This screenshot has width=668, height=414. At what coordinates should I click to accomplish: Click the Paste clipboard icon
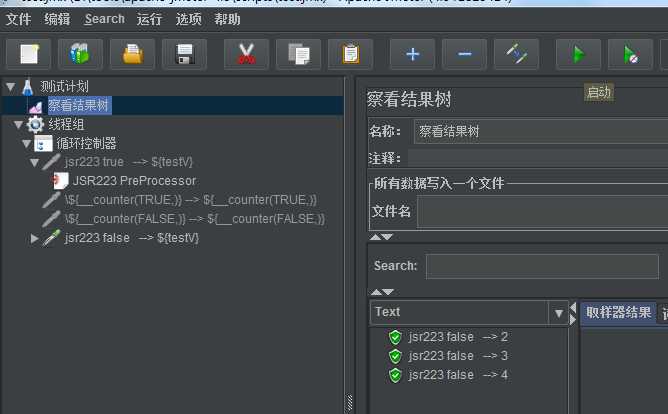pos(351,55)
